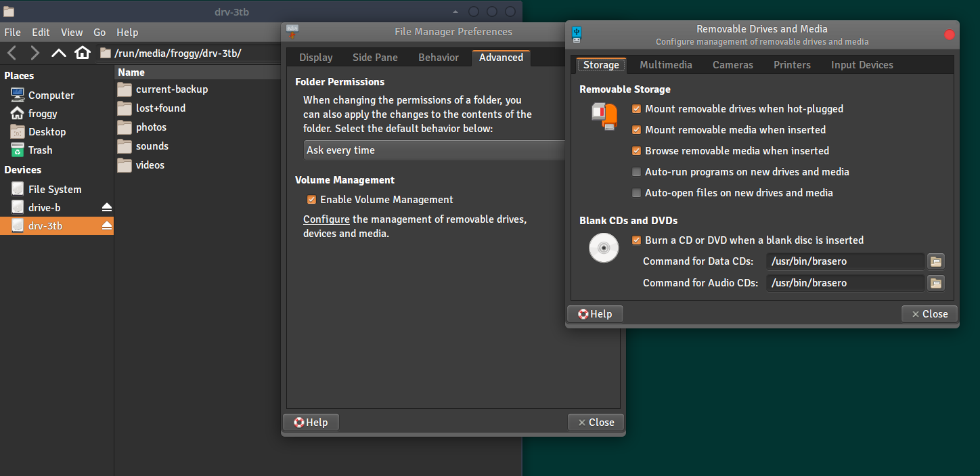This screenshot has width=980, height=476.
Task: Open the Trash in Places
Action: click(x=40, y=150)
